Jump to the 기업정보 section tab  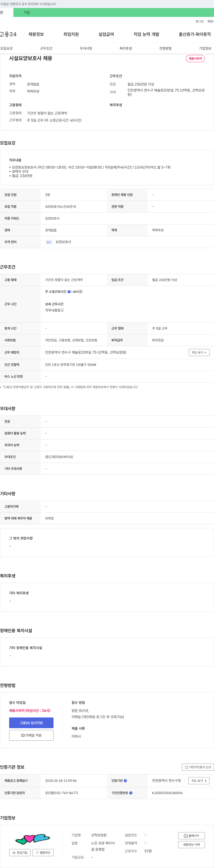pos(205,49)
